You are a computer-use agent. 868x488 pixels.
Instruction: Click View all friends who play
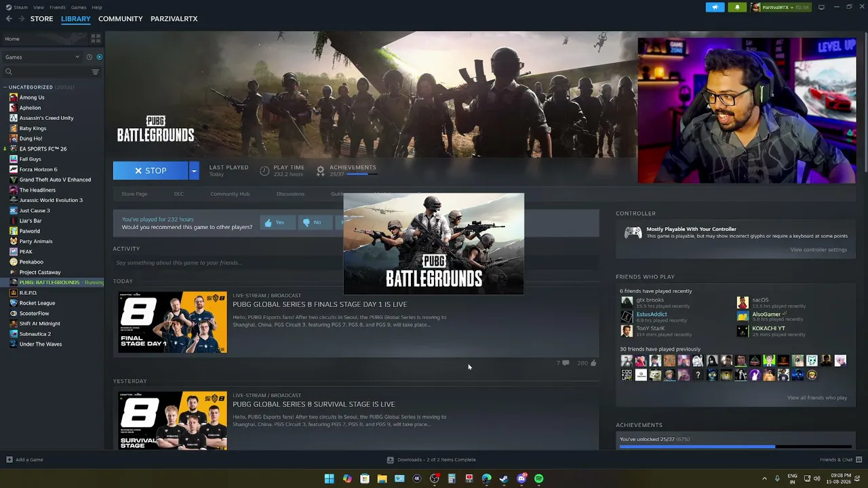(817, 398)
